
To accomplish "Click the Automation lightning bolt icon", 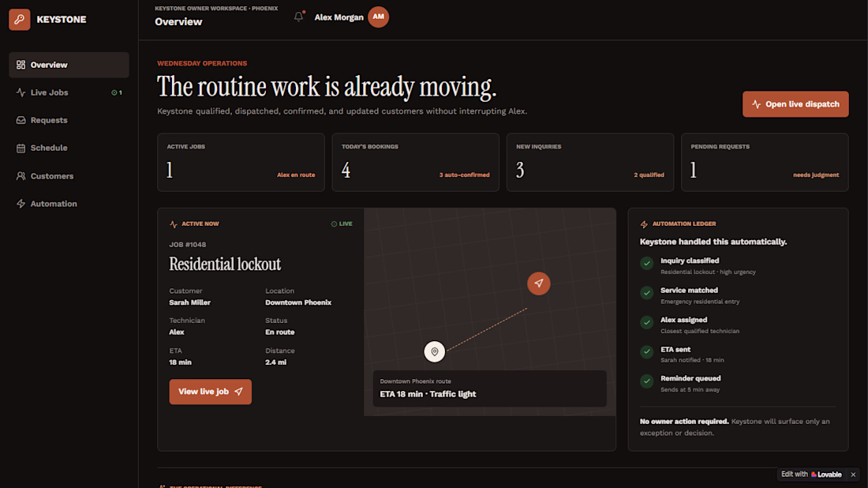I will pos(21,204).
